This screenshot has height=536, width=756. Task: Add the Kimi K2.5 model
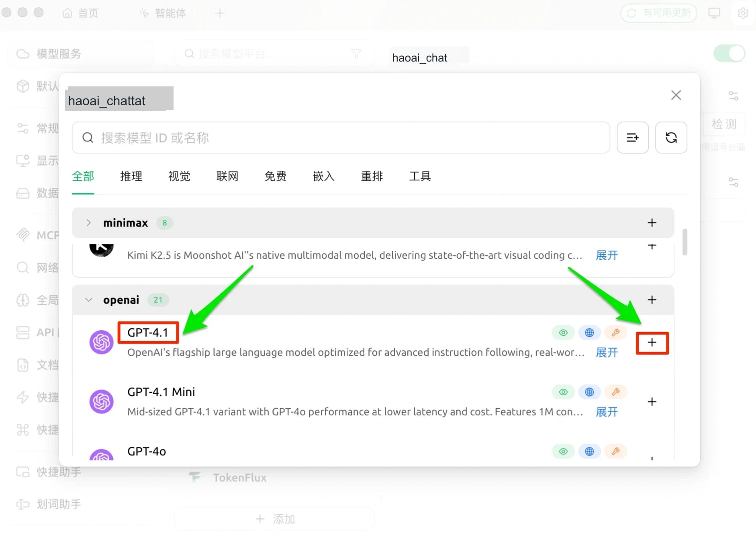click(652, 246)
